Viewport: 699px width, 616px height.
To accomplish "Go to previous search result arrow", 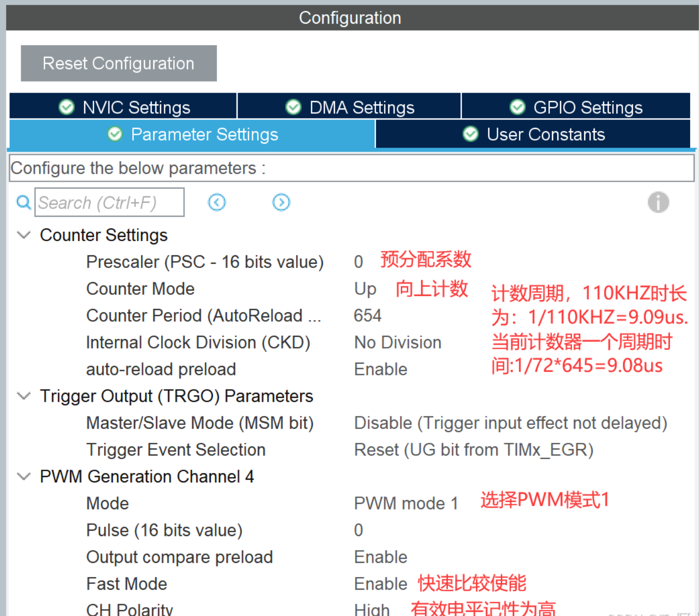I will pyautogui.click(x=216, y=202).
